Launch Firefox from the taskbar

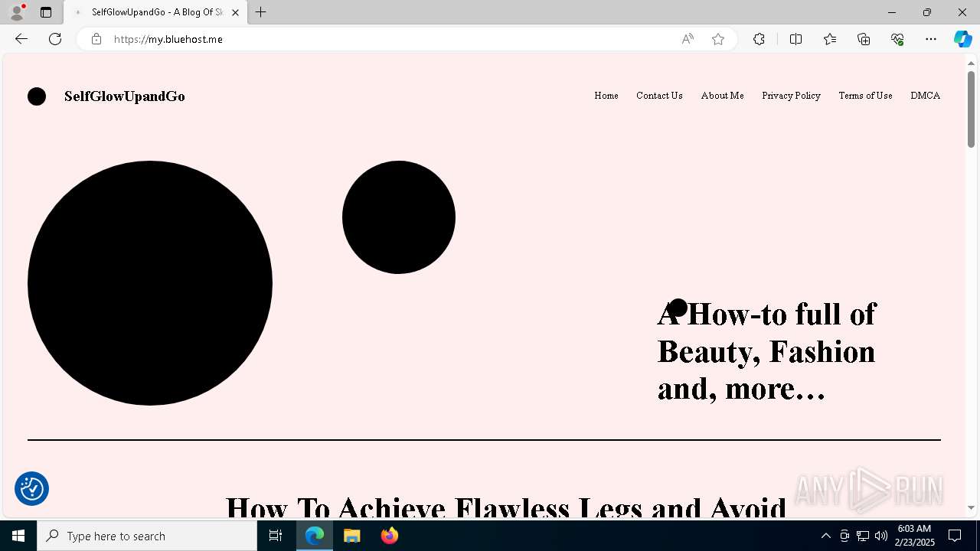[x=389, y=536]
